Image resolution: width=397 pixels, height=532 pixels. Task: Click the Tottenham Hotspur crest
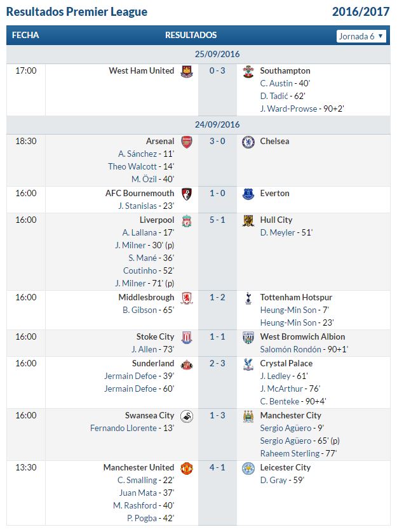coord(248,298)
